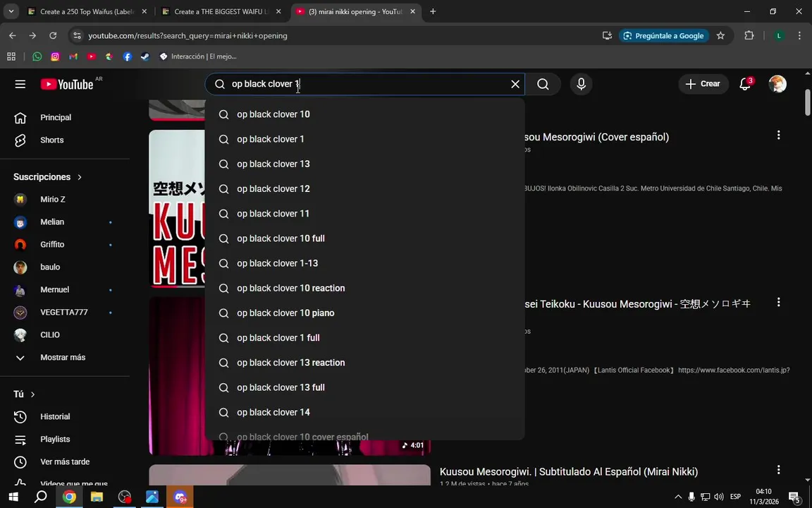
Task: Open the Chrome three-dot menu
Action: click(799, 36)
